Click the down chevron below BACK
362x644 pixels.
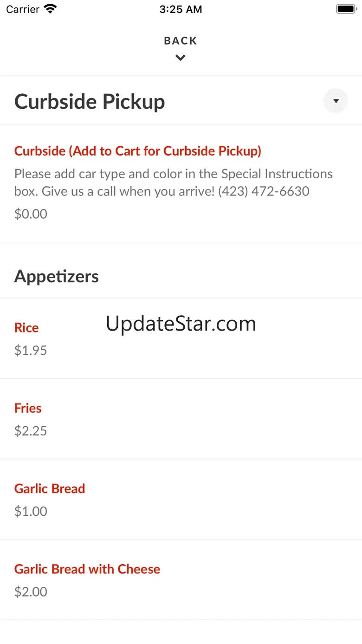point(181,58)
